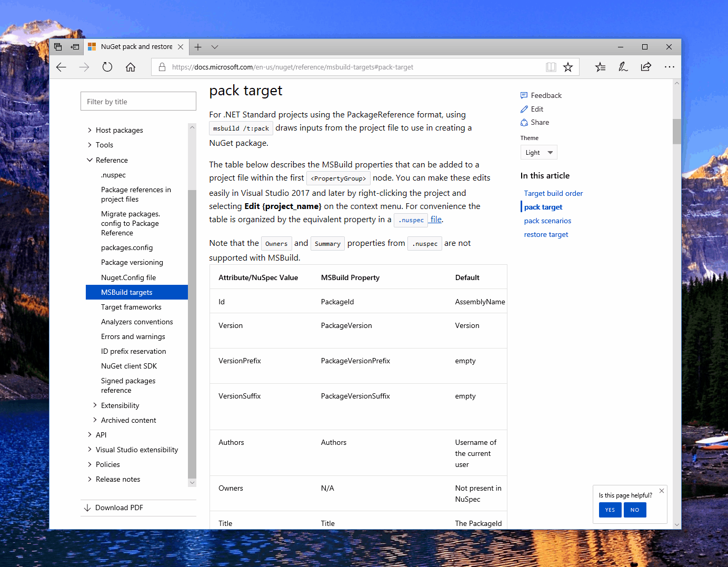Image resolution: width=728 pixels, height=567 pixels.
Task: Open Nuget.Config file page
Action: 128,277
